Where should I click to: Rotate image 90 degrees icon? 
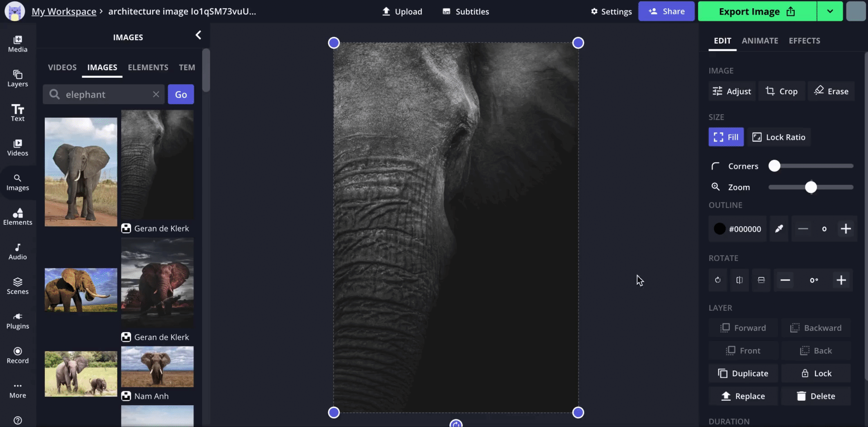(x=718, y=280)
